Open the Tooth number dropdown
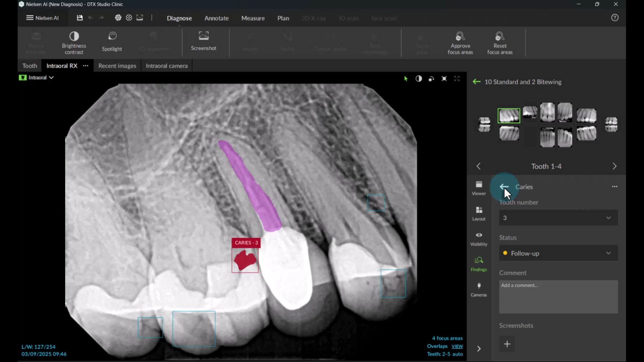The image size is (644, 362). [x=558, y=218]
